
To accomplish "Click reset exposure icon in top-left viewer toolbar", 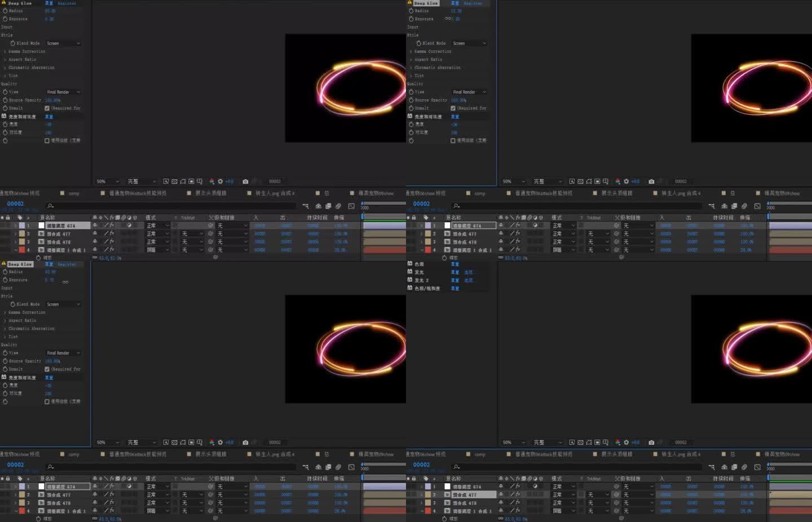I will pyautogui.click(x=220, y=182).
